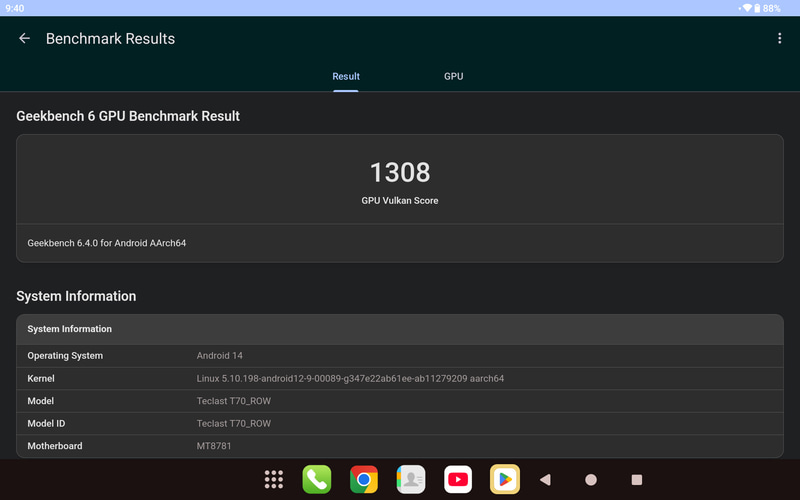
Task: Tap the 9:40 clock in status bar
Action: click(15, 8)
